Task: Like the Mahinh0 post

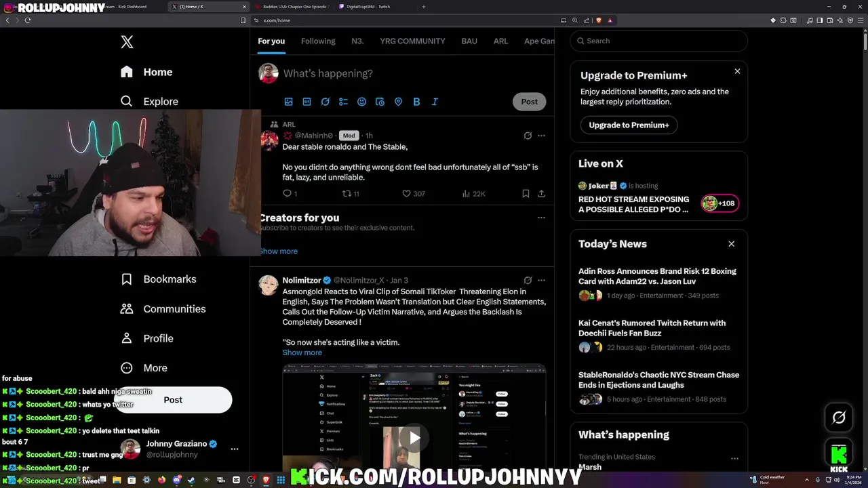Action: point(414,194)
